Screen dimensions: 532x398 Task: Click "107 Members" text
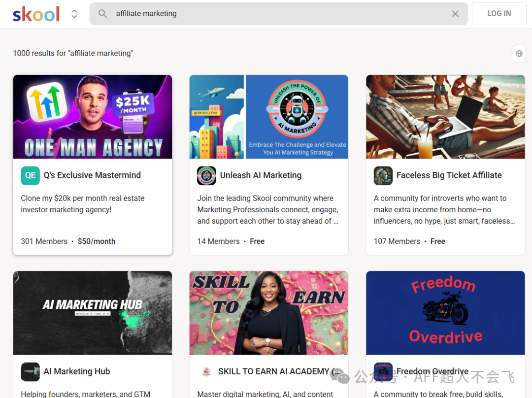coord(397,241)
